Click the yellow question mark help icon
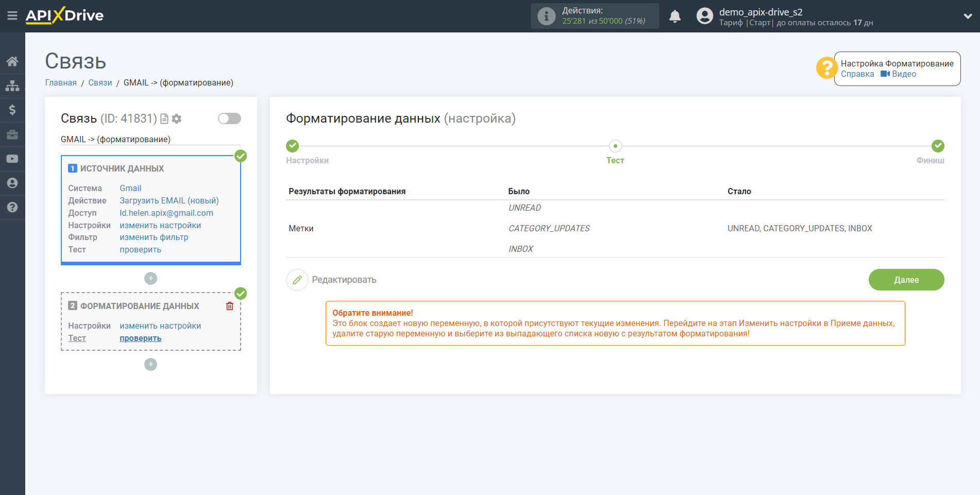 (826, 68)
